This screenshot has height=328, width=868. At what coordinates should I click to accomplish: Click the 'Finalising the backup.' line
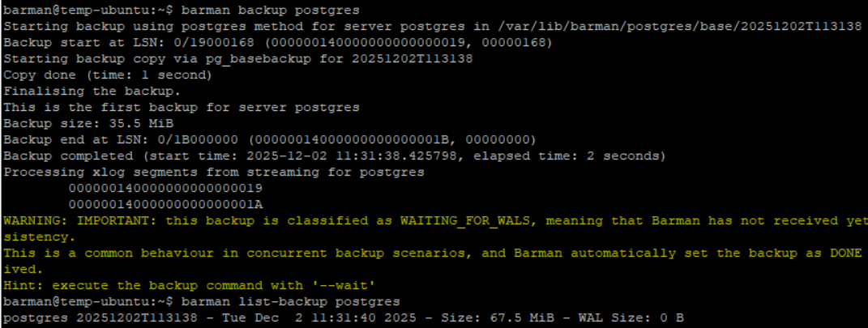[92, 91]
